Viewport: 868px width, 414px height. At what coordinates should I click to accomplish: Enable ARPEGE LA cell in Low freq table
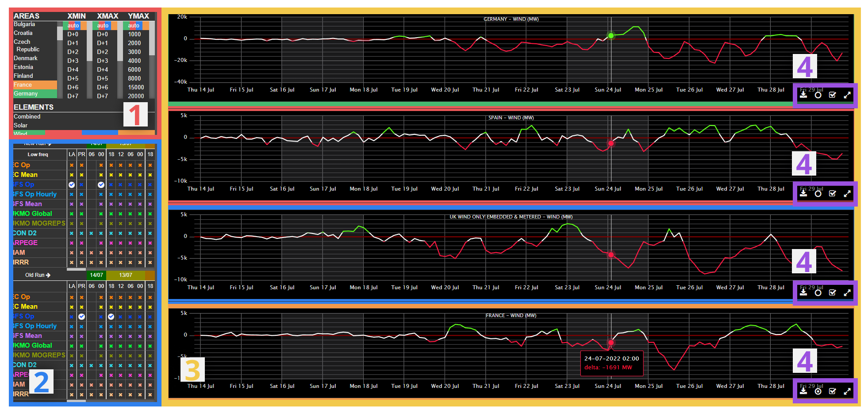click(72, 243)
